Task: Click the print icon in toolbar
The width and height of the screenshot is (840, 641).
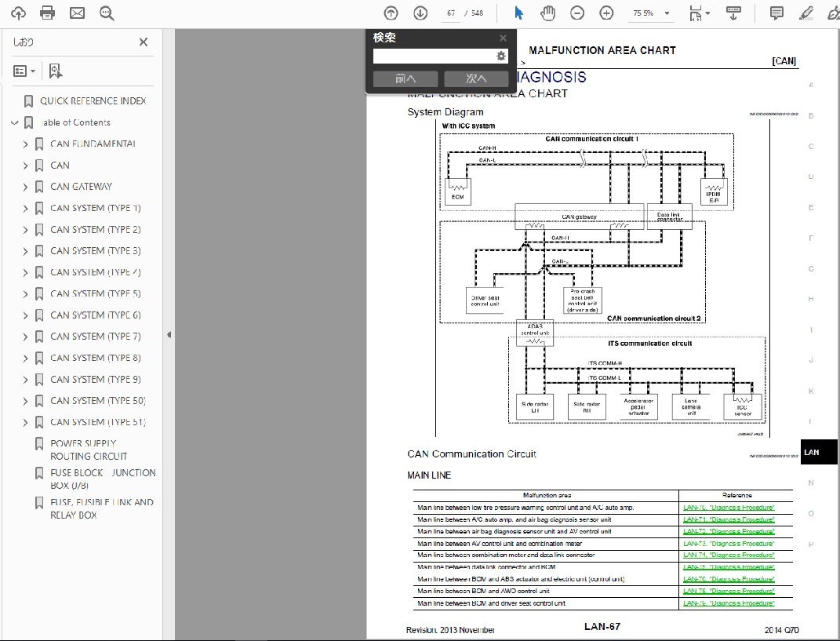Action: 48,13
